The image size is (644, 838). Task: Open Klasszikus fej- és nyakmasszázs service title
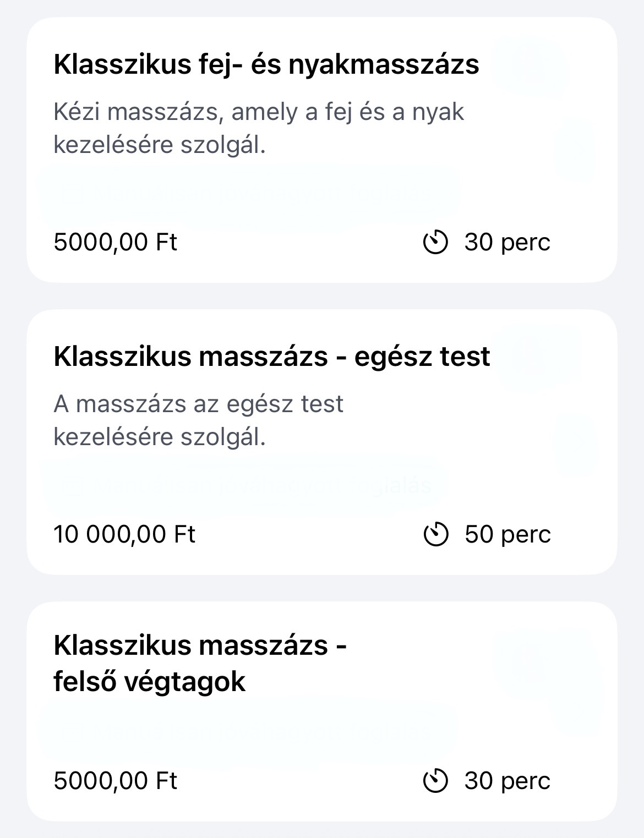266,64
